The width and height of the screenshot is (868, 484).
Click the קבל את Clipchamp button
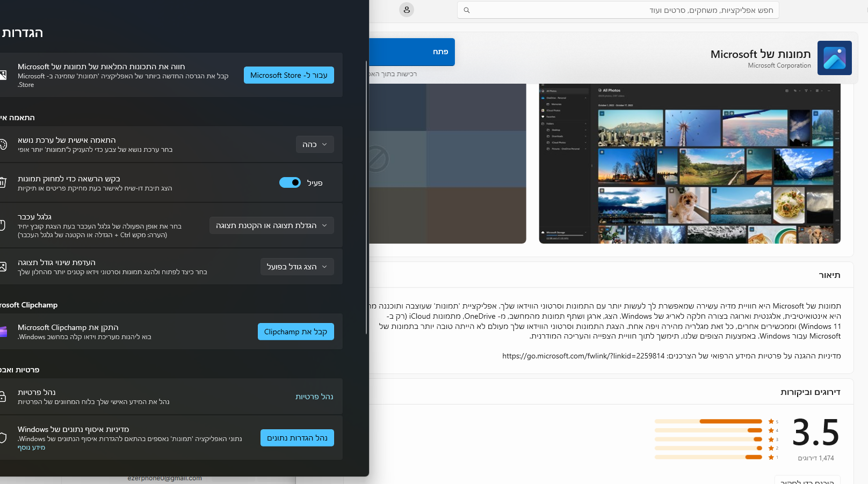click(x=295, y=332)
